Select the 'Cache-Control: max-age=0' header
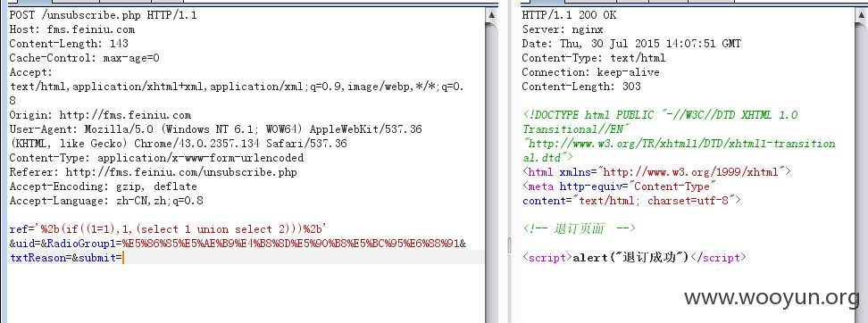868x323 pixels. [84, 58]
